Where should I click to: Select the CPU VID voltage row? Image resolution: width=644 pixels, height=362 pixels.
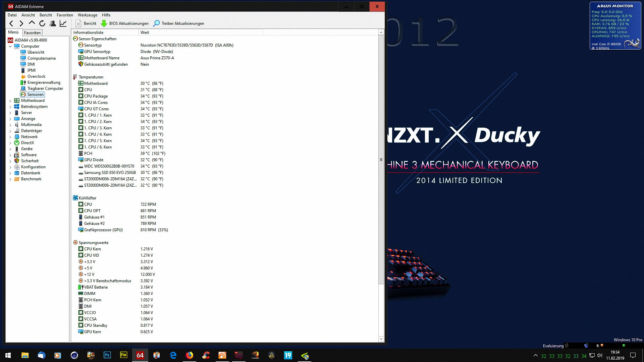pos(225,255)
